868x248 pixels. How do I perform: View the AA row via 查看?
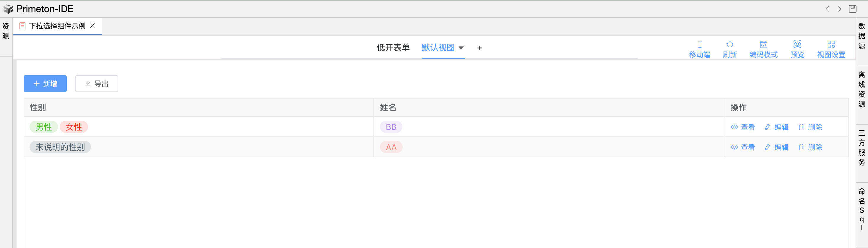click(x=743, y=147)
